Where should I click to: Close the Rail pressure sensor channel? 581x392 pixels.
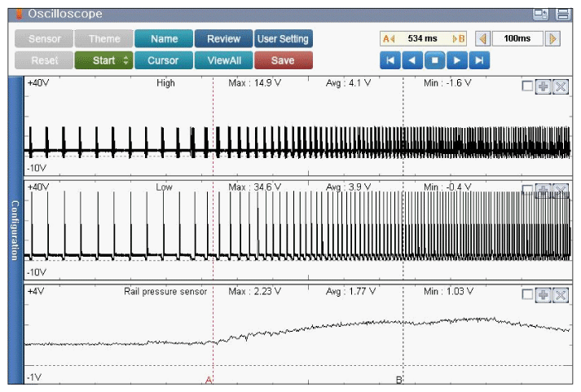point(560,294)
